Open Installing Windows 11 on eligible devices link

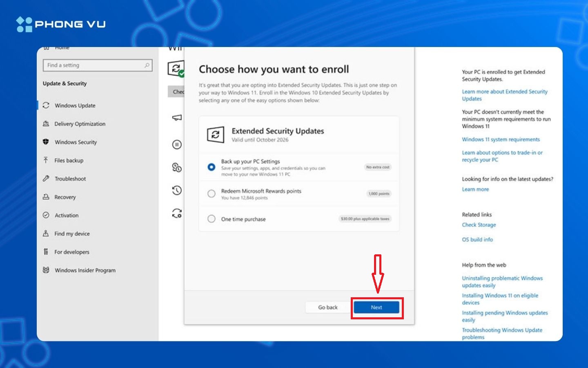500,299
